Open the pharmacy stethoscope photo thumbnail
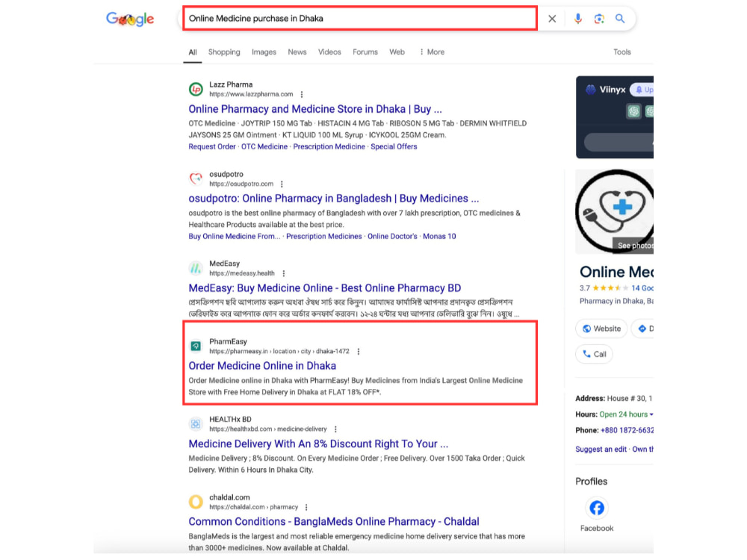The image size is (747, 560). (615, 211)
